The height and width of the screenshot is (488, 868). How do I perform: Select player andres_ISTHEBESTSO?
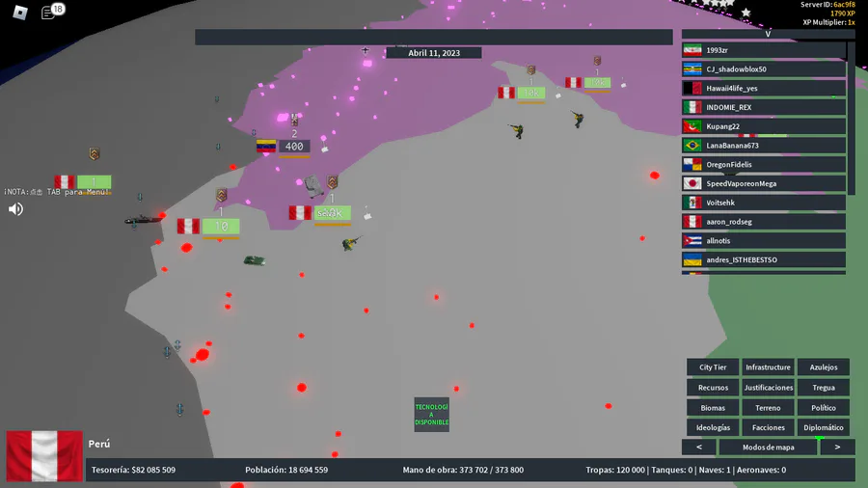point(764,260)
